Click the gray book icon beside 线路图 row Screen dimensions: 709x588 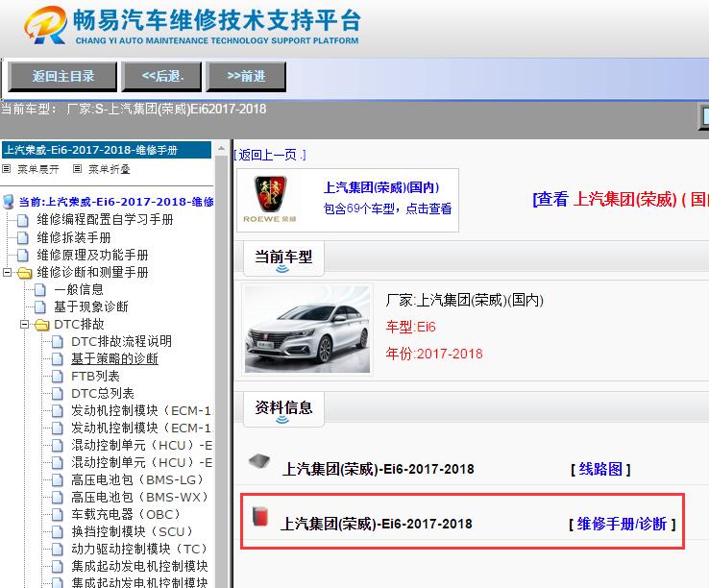click(x=259, y=461)
